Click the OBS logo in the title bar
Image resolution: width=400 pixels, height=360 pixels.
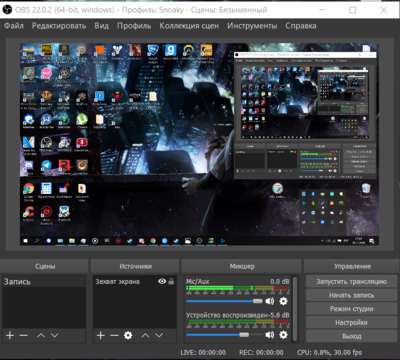(7, 10)
